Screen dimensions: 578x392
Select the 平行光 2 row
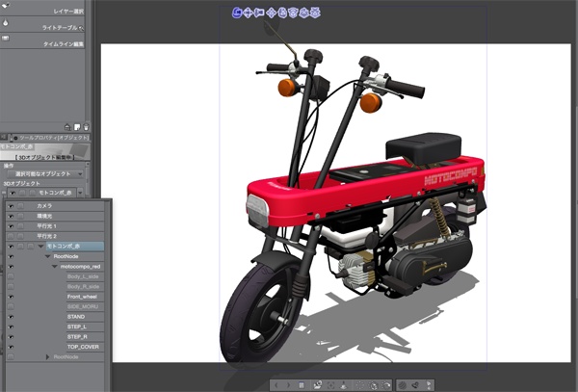coord(55,236)
